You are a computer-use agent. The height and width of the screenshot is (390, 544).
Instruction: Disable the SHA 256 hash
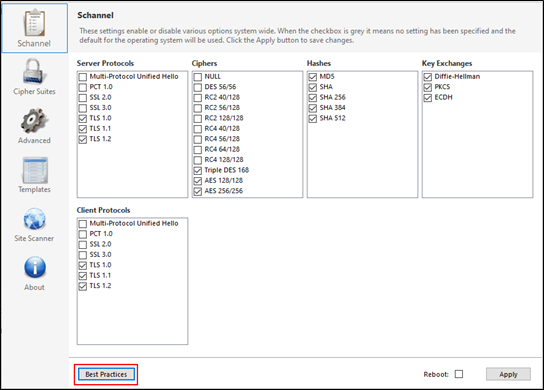pyautogui.click(x=313, y=98)
